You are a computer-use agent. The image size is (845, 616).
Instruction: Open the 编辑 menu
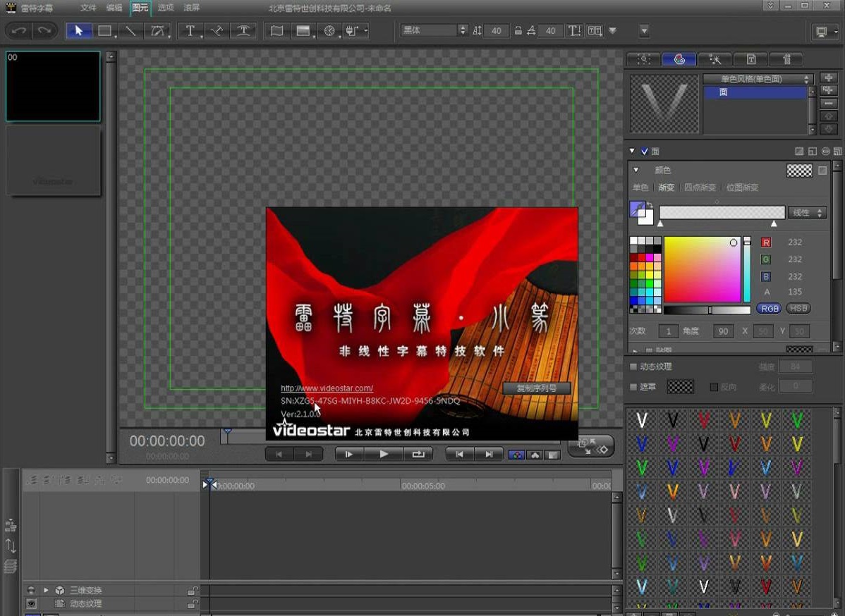(114, 8)
